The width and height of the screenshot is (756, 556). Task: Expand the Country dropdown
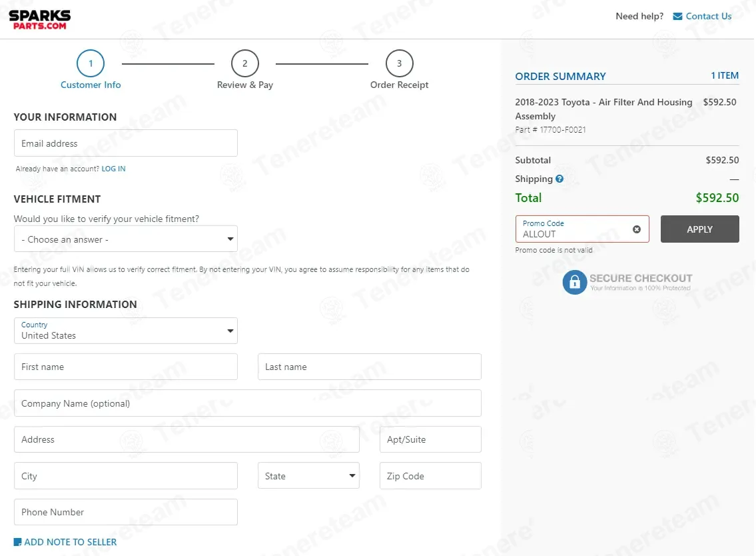point(126,331)
